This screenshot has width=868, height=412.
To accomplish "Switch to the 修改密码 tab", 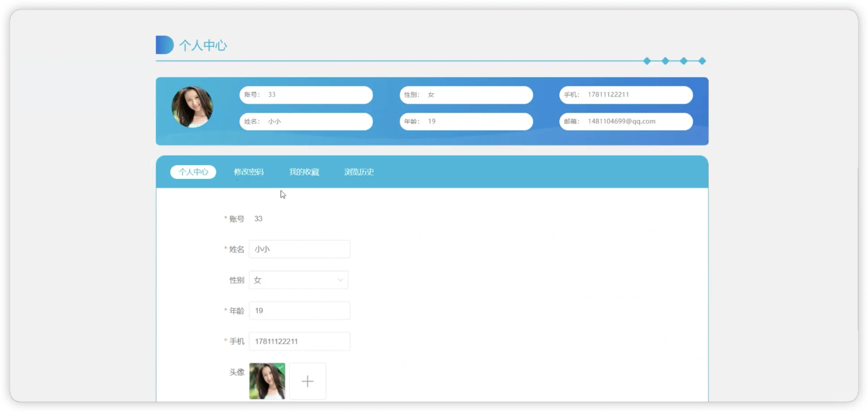I will pyautogui.click(x=249, y=172).
